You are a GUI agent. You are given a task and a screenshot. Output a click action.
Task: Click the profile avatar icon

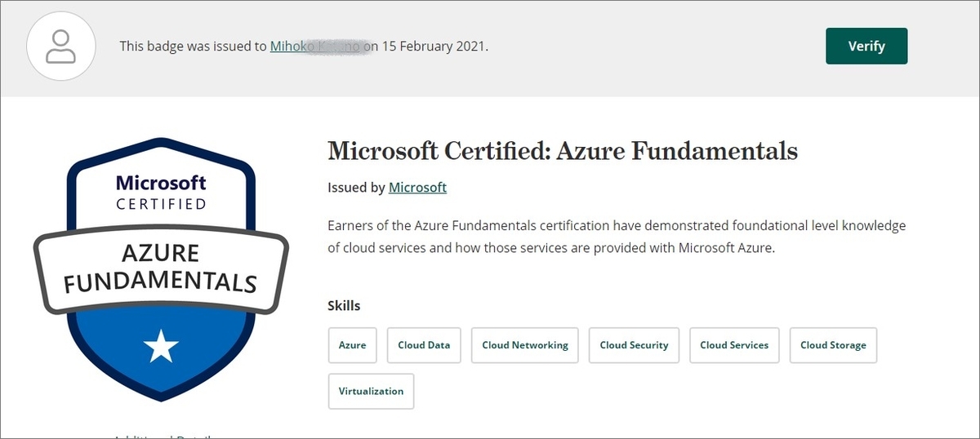(x=60, y=46)
